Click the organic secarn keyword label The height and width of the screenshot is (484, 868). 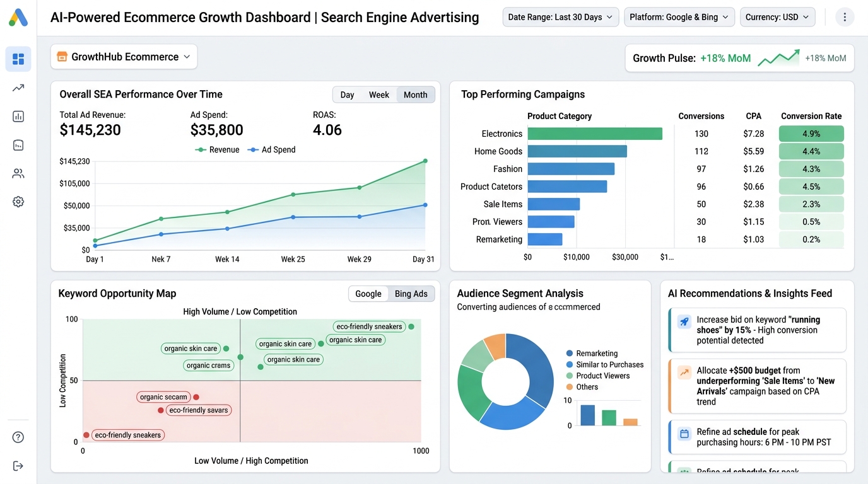164,397
